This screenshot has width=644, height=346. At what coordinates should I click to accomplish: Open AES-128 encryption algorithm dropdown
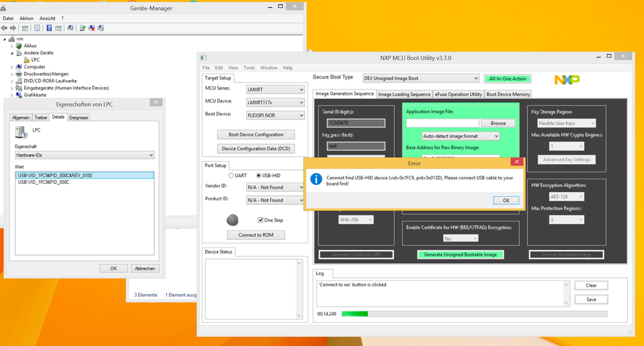(x=567, y=197)
